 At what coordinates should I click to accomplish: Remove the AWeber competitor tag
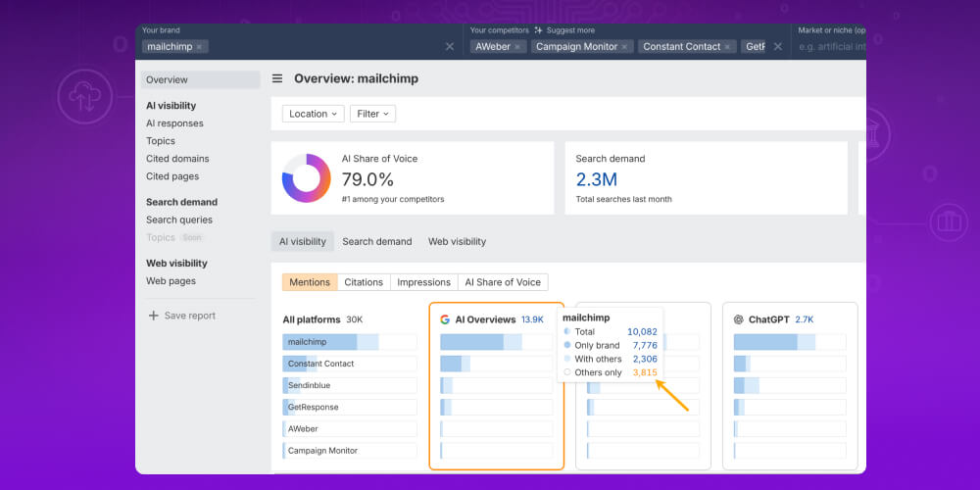517,47
